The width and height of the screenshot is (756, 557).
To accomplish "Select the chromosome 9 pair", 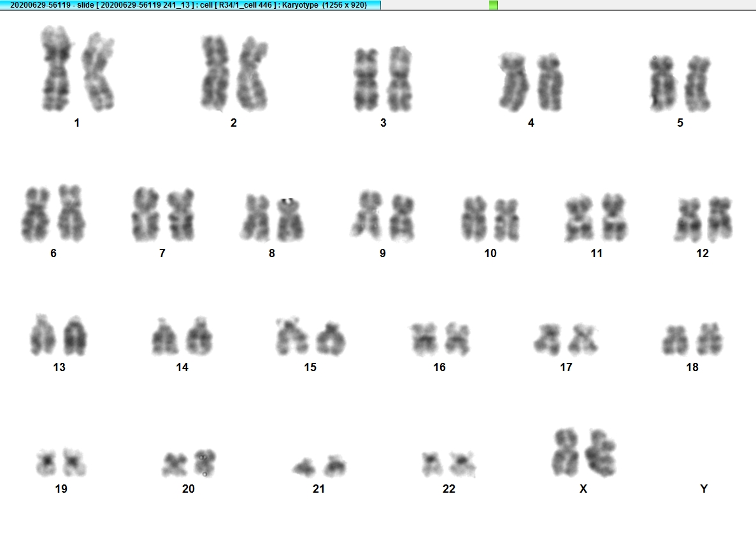I will pyautogui.click(x=383, y=216).
